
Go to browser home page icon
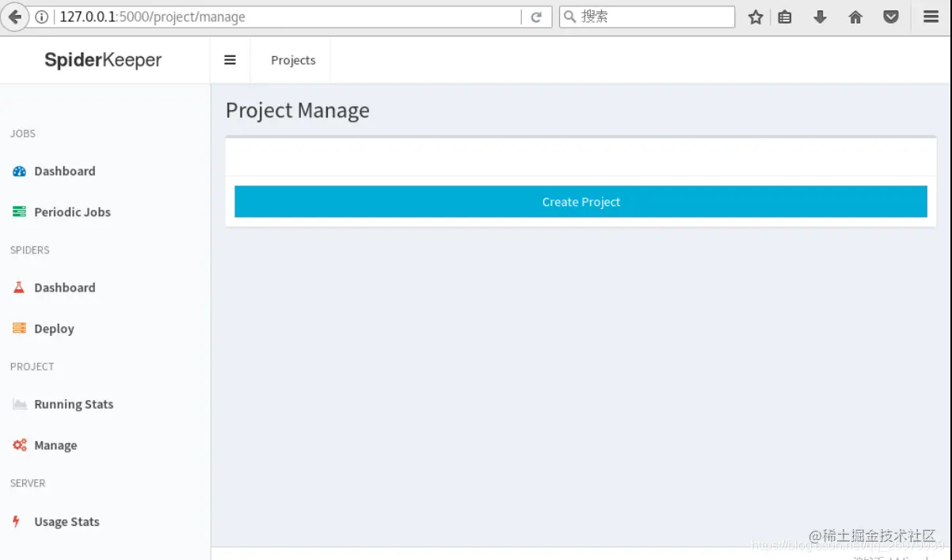coord(855,17)
